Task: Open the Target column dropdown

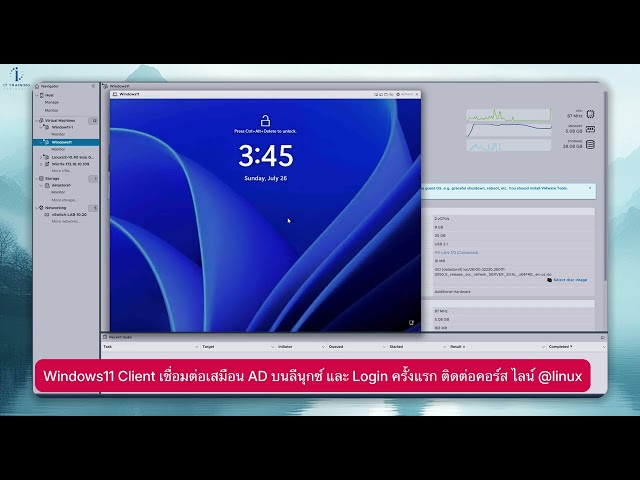Action: [x=272, y=347]
